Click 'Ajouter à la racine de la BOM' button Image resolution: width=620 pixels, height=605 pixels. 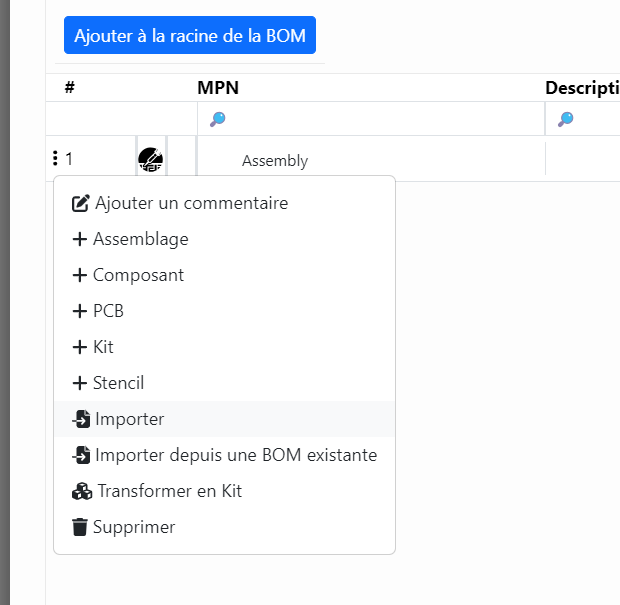coord(190,35)
